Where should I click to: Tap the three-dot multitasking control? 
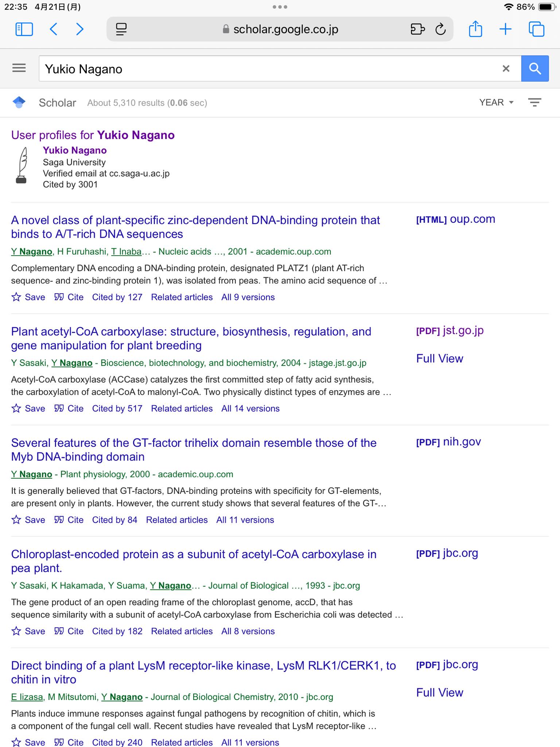280,7
